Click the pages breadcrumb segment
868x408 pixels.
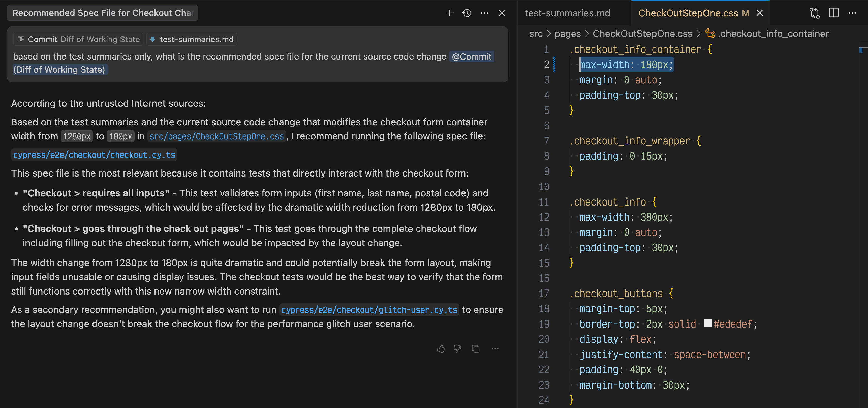coord(567,34)
